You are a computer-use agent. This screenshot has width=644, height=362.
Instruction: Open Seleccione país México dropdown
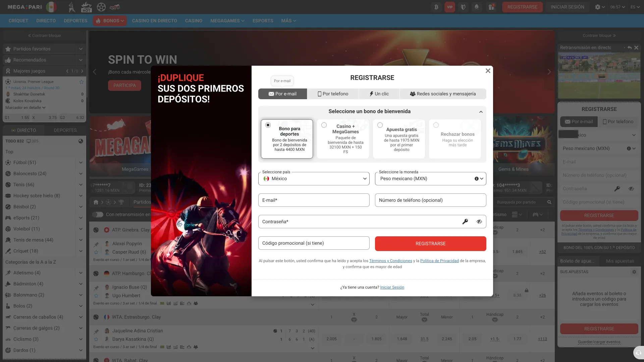pyautogui.click(x=314, y=179)
